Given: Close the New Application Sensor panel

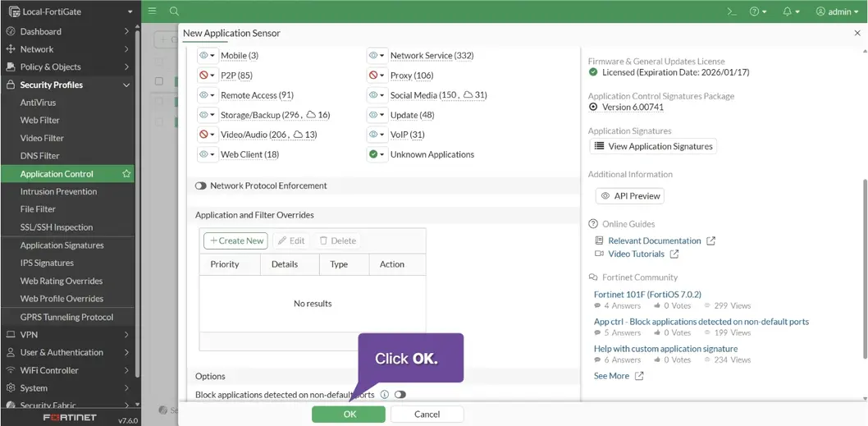Looking at the screenshot, I should pyautogui.click(x=857, y=33).
